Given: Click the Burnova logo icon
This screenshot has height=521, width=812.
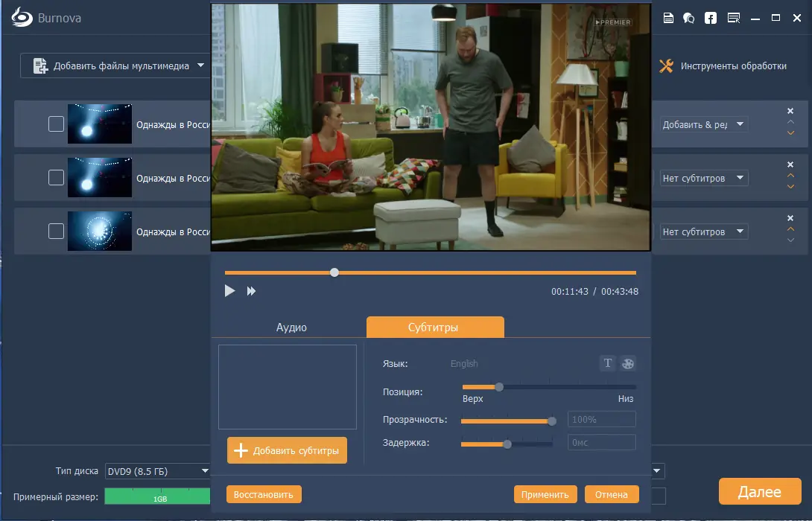Looking at the screenshot, I should pos(22,17).
